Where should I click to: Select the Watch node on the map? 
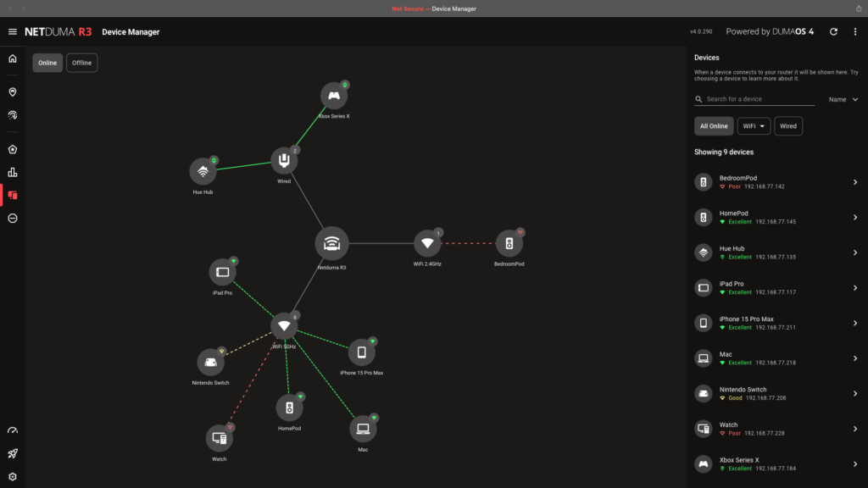(x=220, y=439)
